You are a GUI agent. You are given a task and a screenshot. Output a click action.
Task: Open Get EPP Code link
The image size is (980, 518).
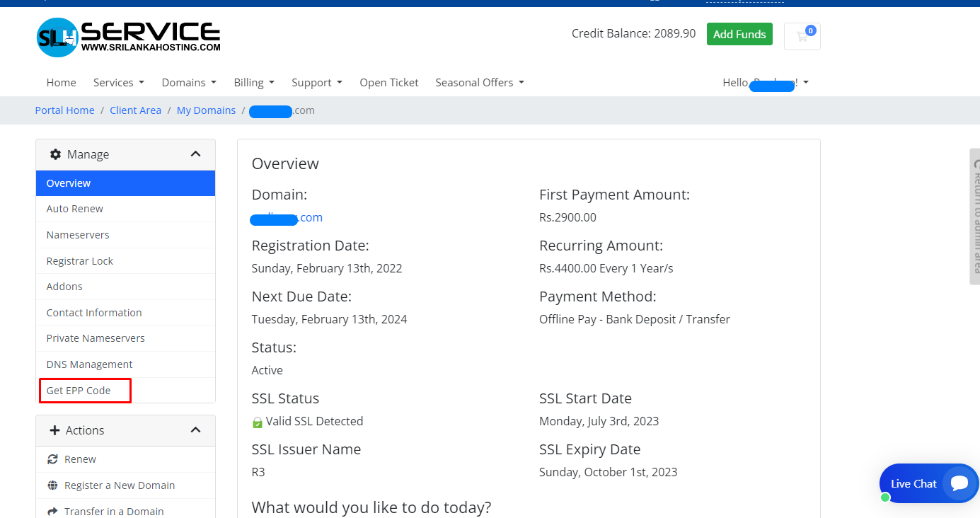79,391
